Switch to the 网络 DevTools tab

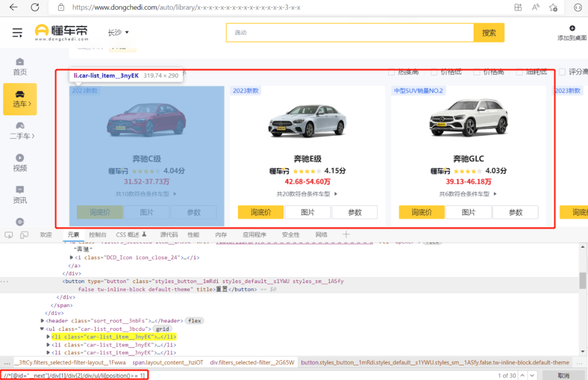pyautogui.click(x=321, y=235)
